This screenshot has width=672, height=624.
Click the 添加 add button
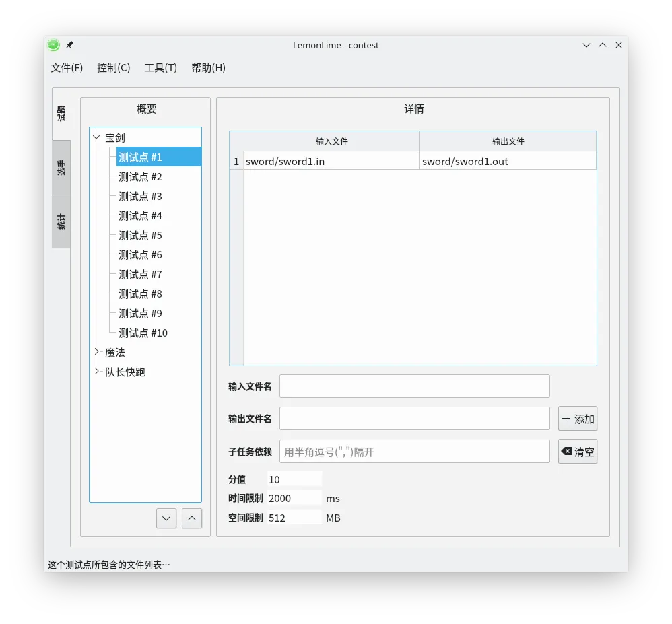click(578, 419)
